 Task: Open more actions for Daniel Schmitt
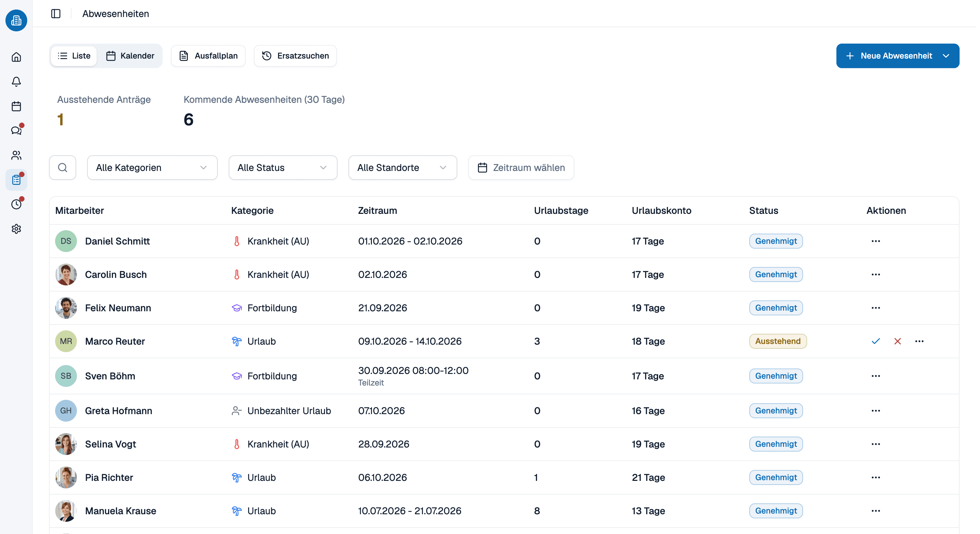click(x=876, y=241)
